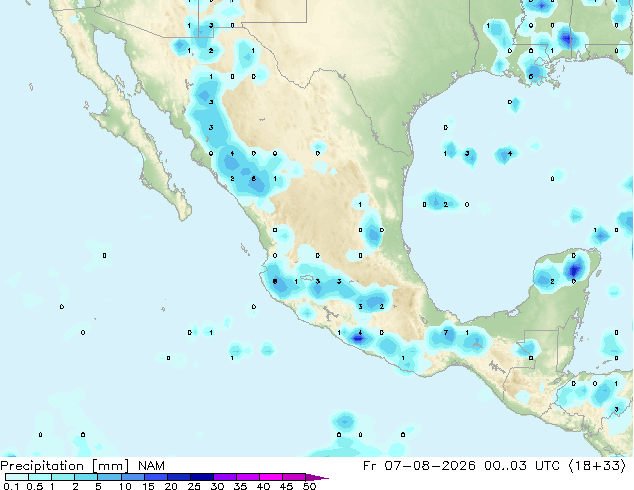Click the '00..03 UTC' time text

coord(522,466)
